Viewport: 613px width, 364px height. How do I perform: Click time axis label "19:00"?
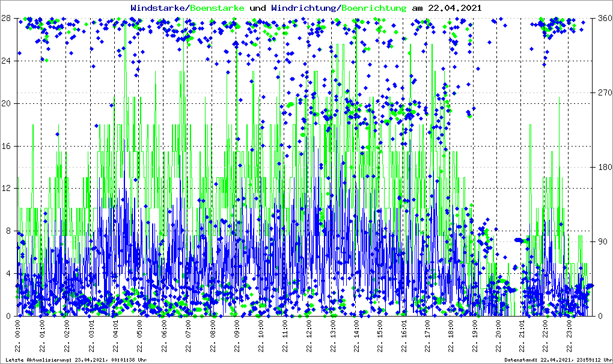tap(475, 329)
